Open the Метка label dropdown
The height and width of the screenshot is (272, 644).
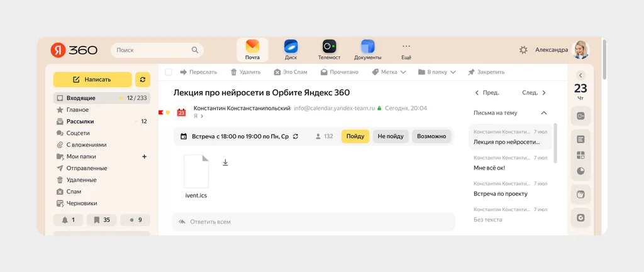click(x=389, y=72)
